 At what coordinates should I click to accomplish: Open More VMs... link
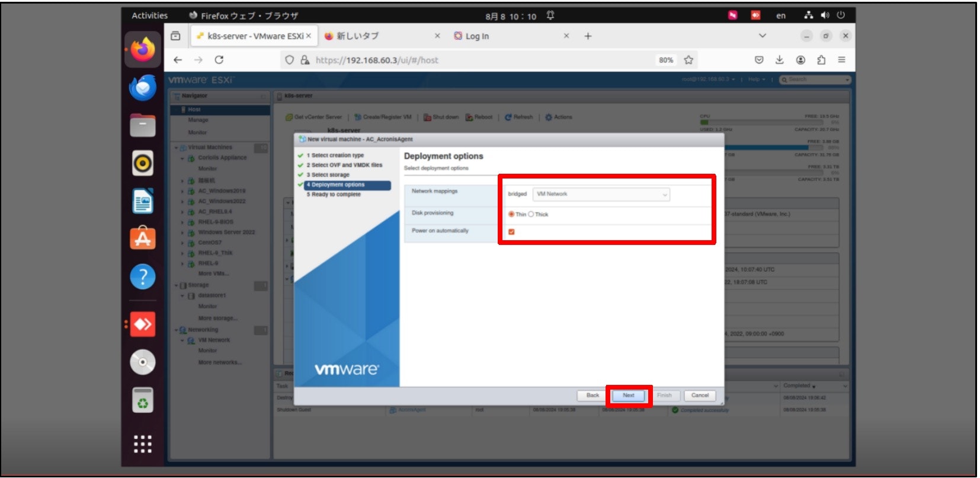pyautogui.click(x=214, y=274)
